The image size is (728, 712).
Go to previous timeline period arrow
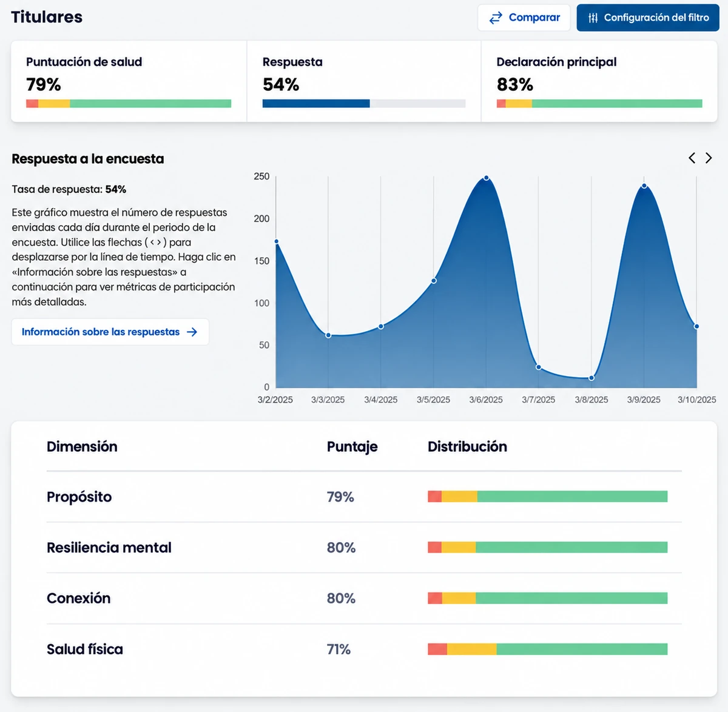(692, 158)
